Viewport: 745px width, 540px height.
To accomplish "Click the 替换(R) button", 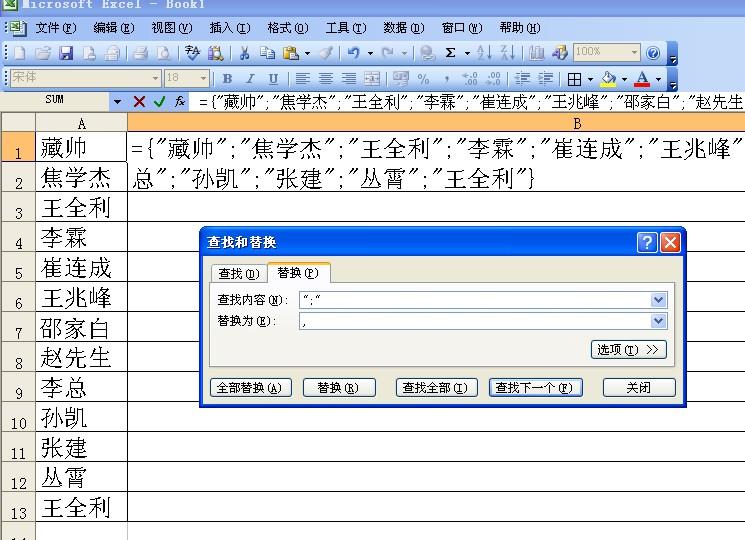I will 339,388.
